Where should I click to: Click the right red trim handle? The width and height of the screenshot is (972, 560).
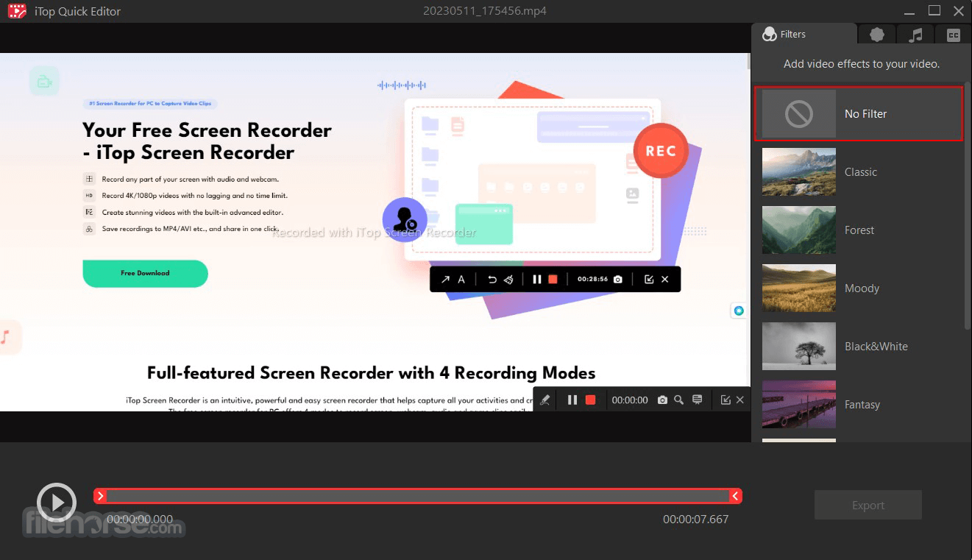[x=735, y=496]
